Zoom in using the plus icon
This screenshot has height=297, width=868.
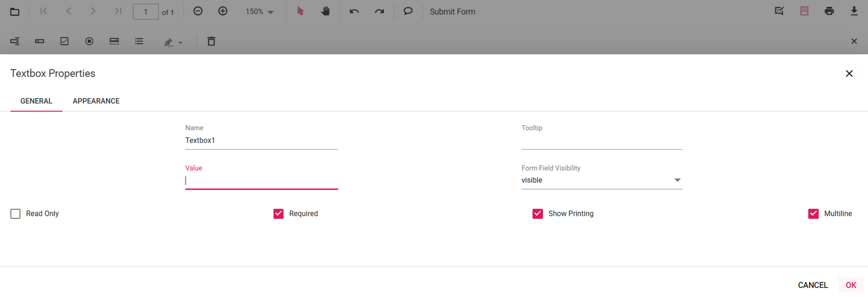click(x=223, y=11)
